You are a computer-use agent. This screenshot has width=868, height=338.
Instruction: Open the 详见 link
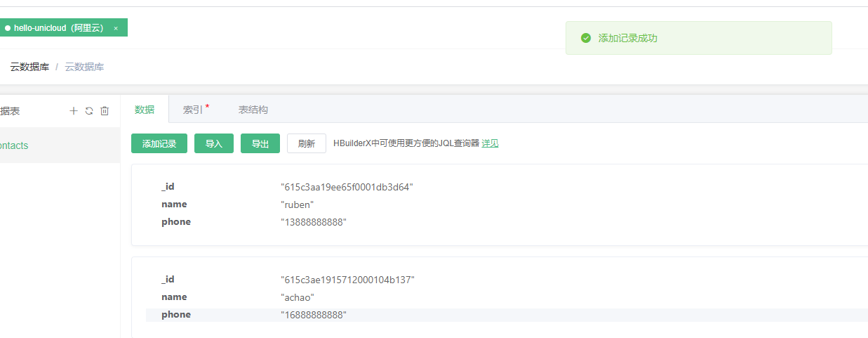(490, 143)
